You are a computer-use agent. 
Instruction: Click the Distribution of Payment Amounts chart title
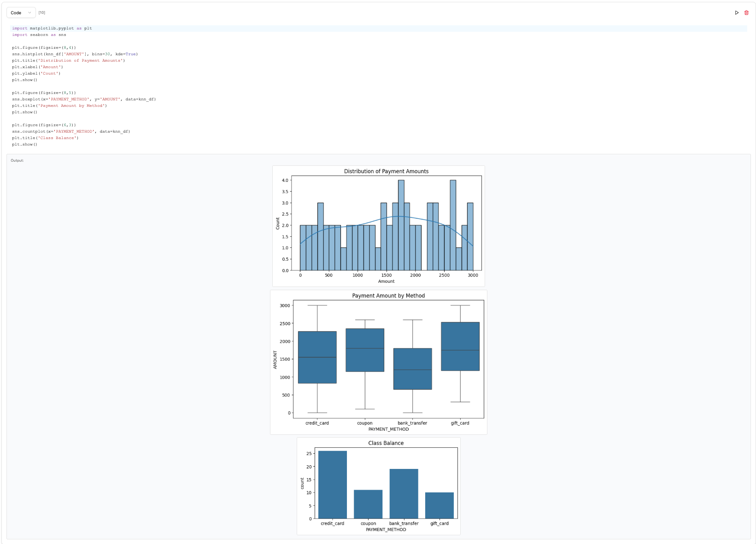[386, 171]
